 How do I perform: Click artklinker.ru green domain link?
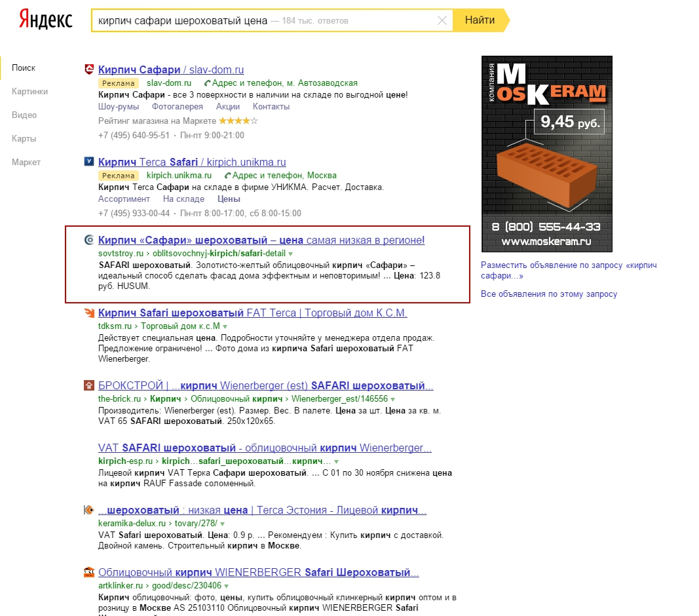[121, 586]
